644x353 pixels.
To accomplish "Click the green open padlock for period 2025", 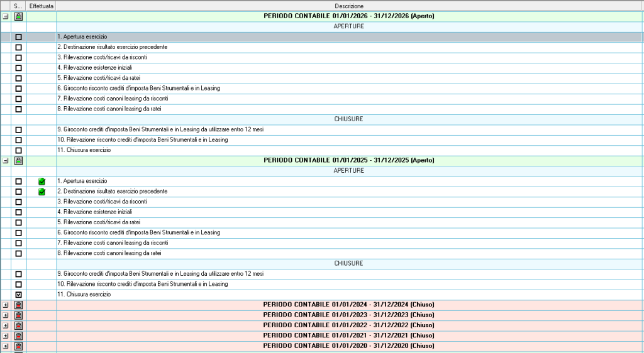I will [18, 161].
